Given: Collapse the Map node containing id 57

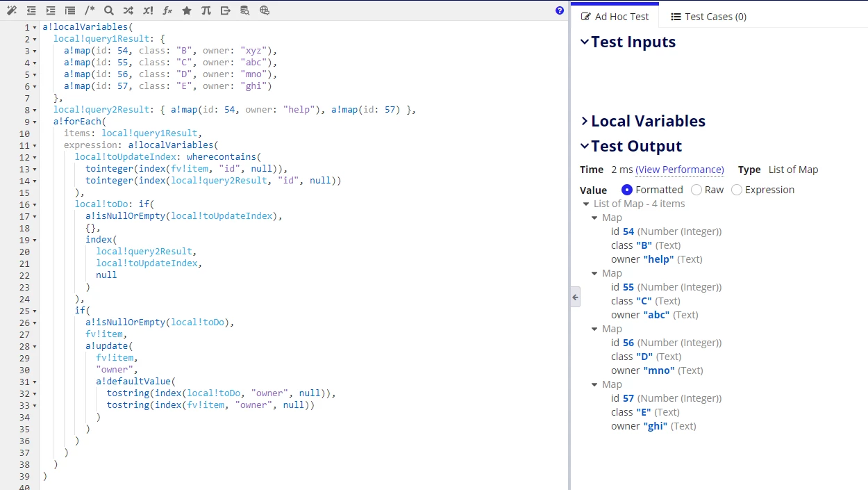Looking at the screenshot, I should [x=594, y=384].
